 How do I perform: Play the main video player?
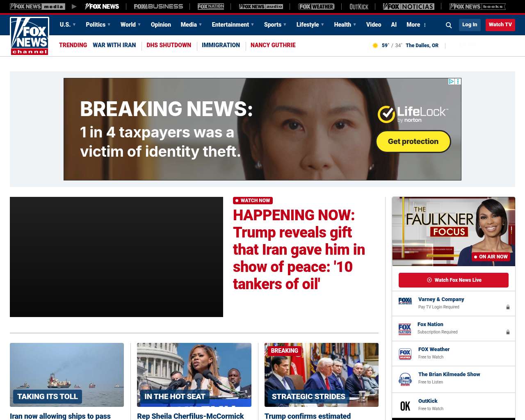pyautogui.click(x=116, y=257)
